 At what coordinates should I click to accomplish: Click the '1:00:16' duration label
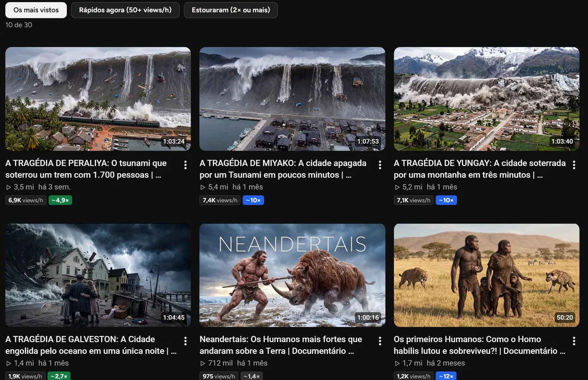click(368, 318)
